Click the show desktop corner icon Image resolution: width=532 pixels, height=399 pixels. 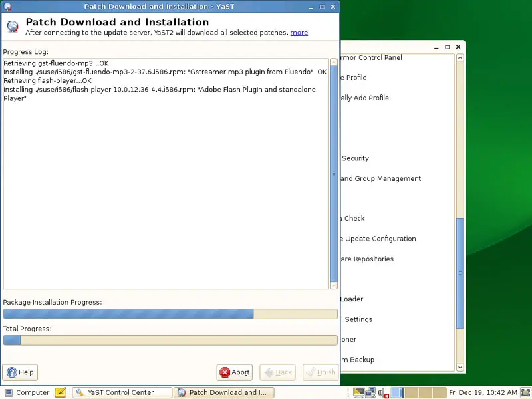click(525, 392)
